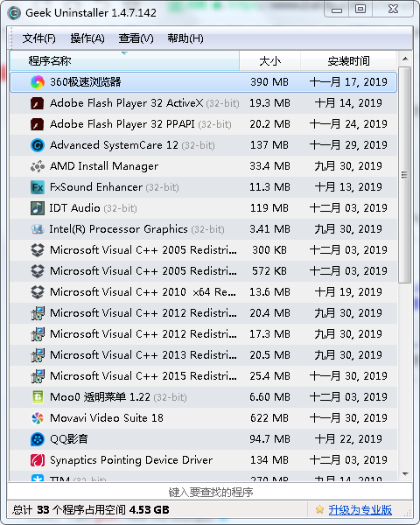Click the AMD Install Manager icon
420x525 pixels.
[x=38, y=166]
